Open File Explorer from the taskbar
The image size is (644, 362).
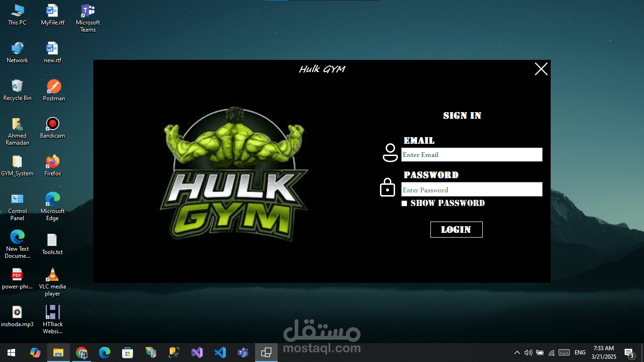[58, 353]
